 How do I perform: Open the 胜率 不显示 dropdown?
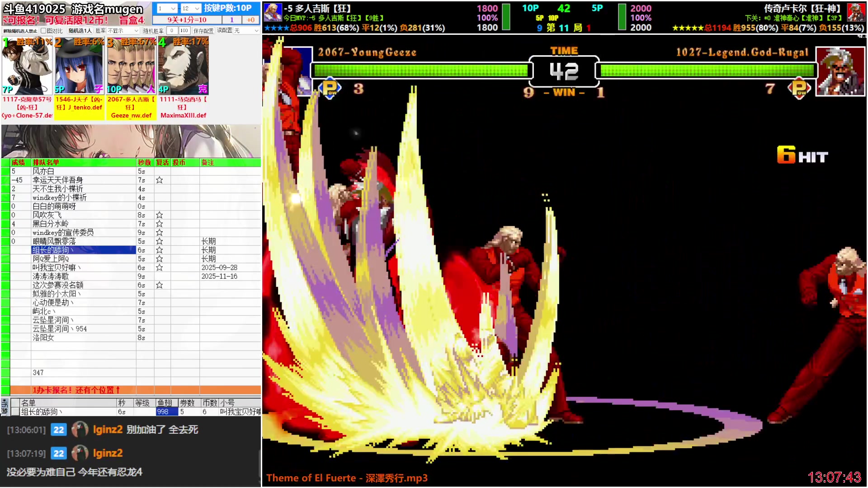click(x=123, y=31)
